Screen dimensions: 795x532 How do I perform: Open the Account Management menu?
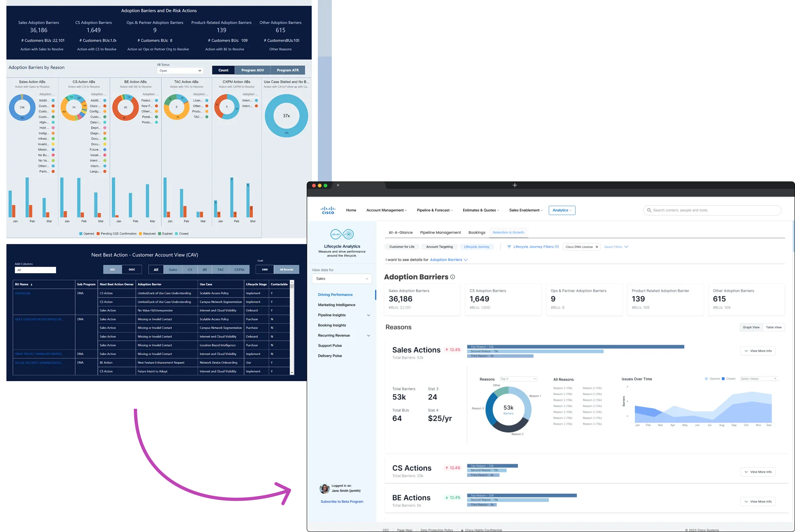coord(386,210)
